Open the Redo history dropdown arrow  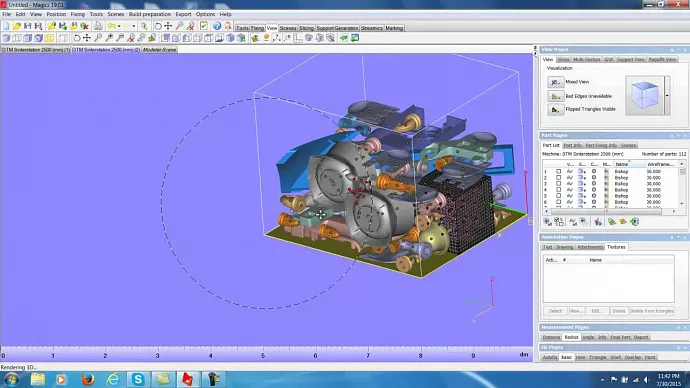[x=134, y=26]
